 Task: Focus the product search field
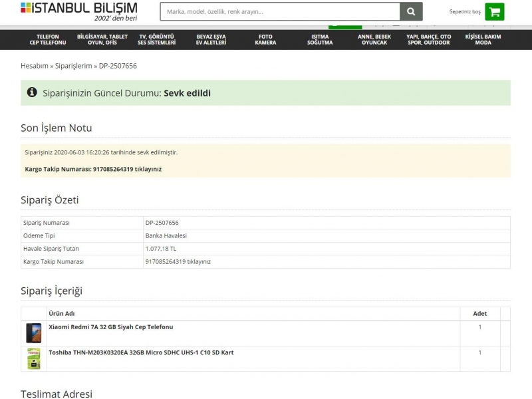coord(280,11)
